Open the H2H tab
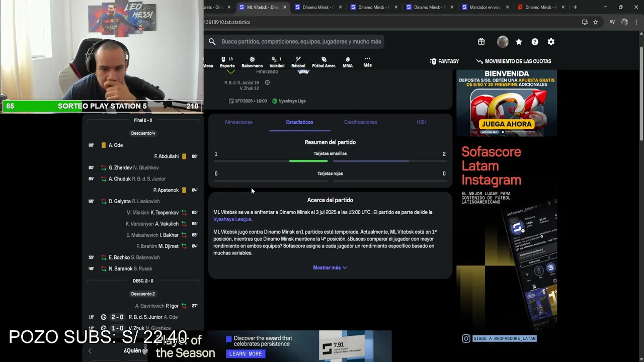Screen dimensions: 644x362 click(422, 122)
